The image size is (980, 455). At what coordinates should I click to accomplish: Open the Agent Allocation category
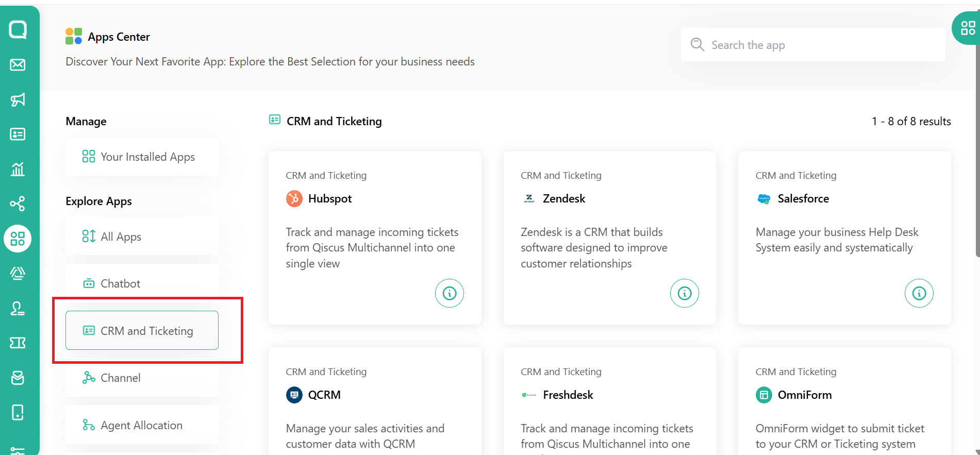142,425
